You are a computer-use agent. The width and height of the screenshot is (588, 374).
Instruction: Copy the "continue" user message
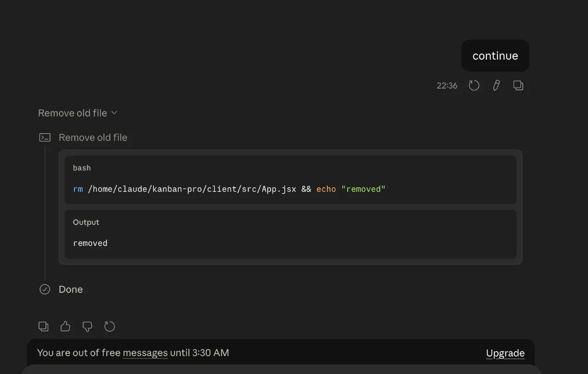pyautogui.click(x=518, y=85)
